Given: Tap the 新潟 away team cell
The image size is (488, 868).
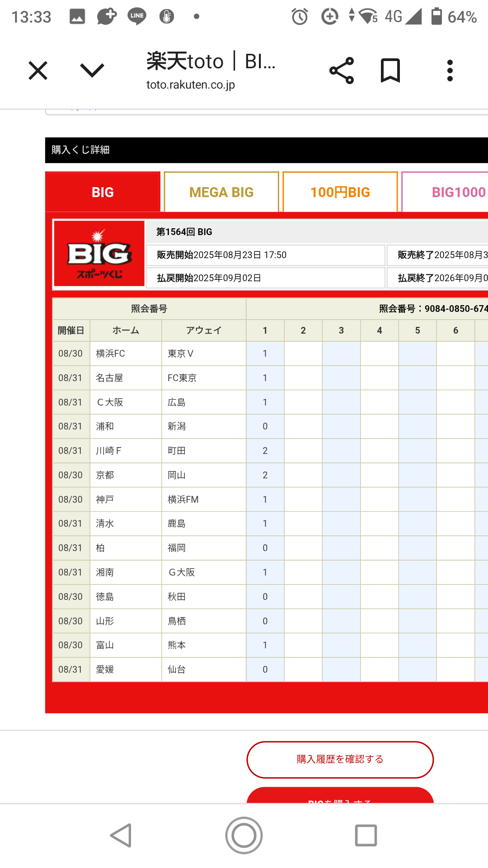Looking at the screenshot, I should (x=204, y=426).
